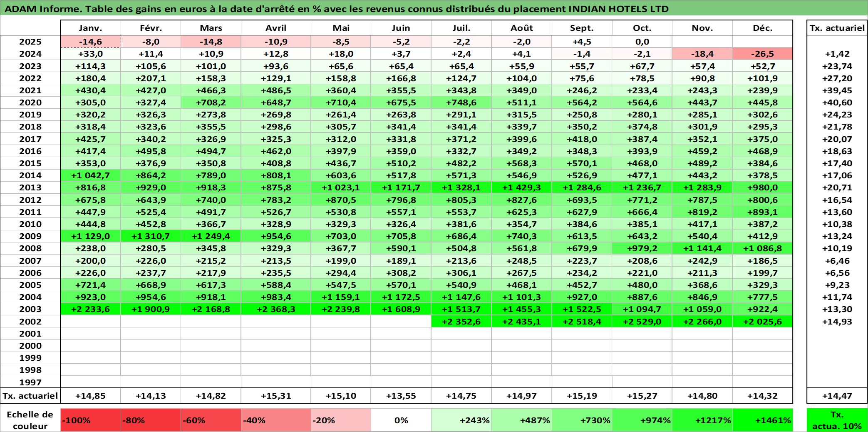Select the +1 141,4 cell for Nov. 2008
This screenshot has width=868, height=432.
(702, 248)
